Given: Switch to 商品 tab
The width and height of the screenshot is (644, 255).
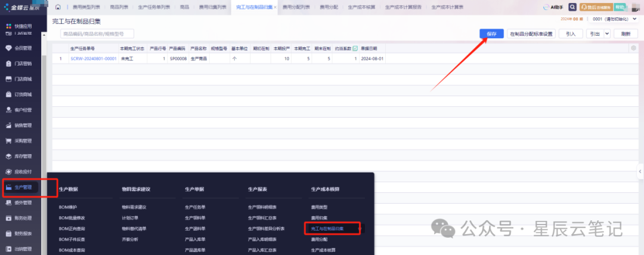Looking at the screenshot, I should (184, 7).
